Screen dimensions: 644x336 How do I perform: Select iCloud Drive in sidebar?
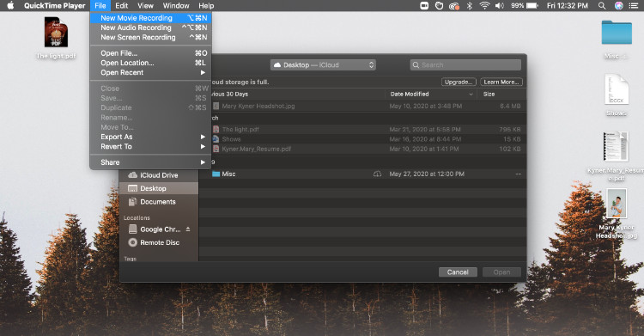click(x=159, y=175)
